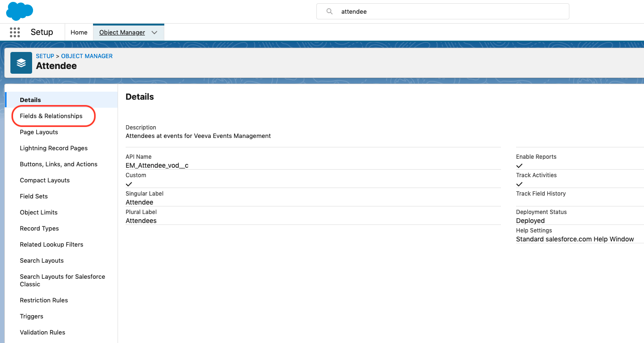Click Standard salesforce.com Help Window text
Viewport: 644px width, 343px height.
tap(575, 239)
